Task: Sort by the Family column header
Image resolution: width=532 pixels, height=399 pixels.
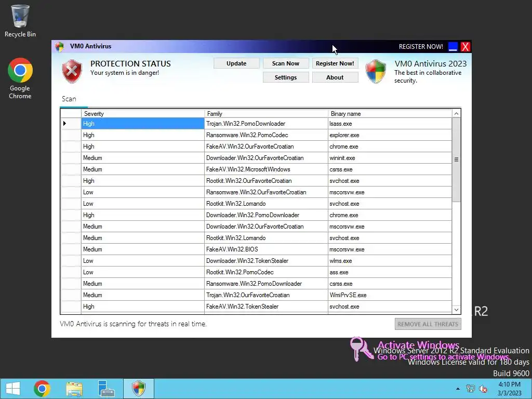Action: pyautogui.click(x=267, y=114)
